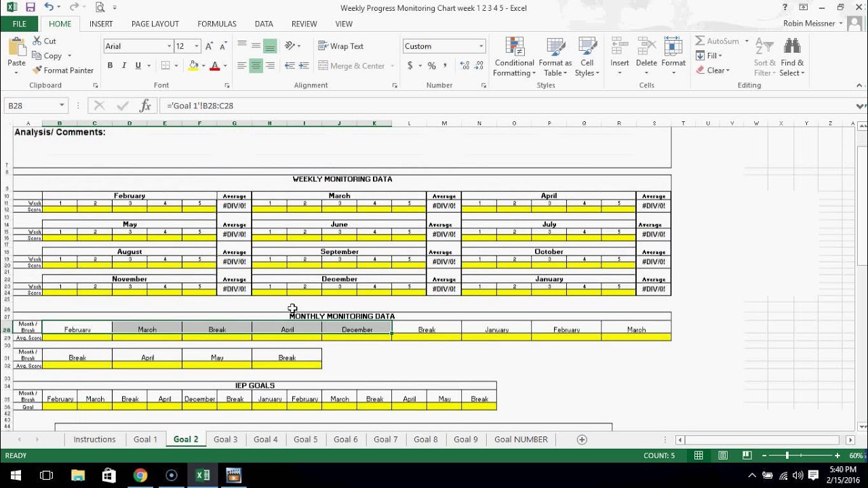Click AutoSum
Viewport: 868px width, 488px height.
(717, 41)
